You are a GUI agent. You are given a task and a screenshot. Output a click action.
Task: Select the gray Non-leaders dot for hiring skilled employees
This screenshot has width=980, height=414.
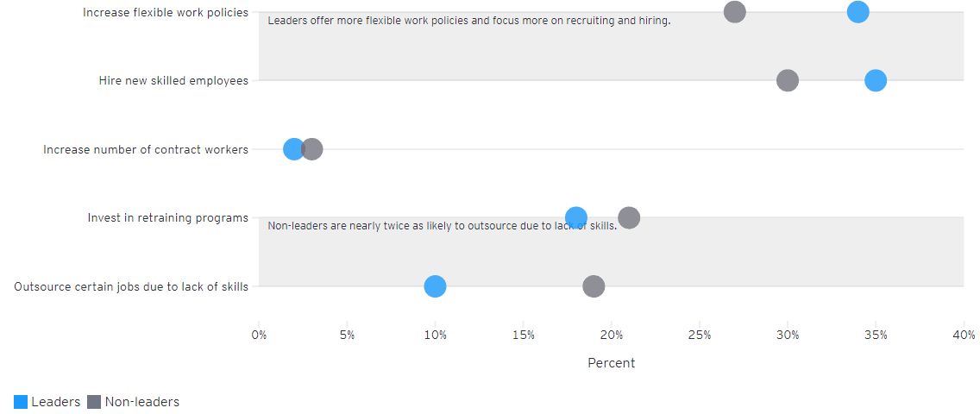[788, 80]
